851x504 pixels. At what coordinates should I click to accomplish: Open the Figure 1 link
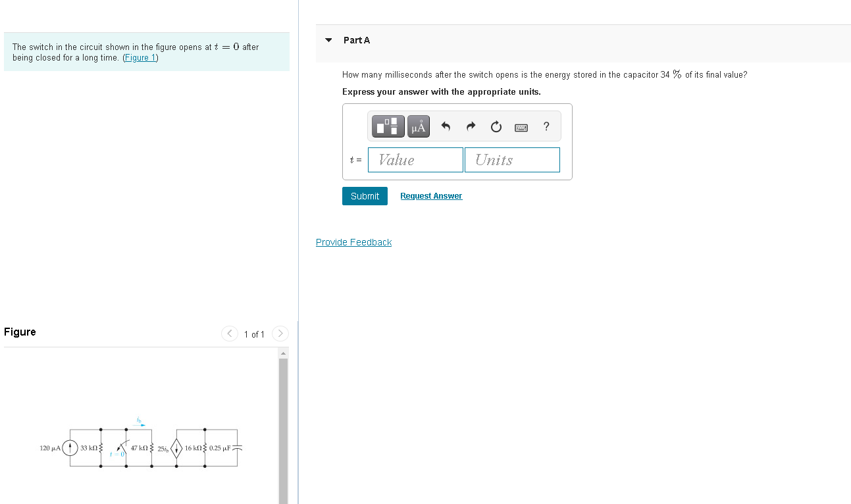click(x=140, y=58)
